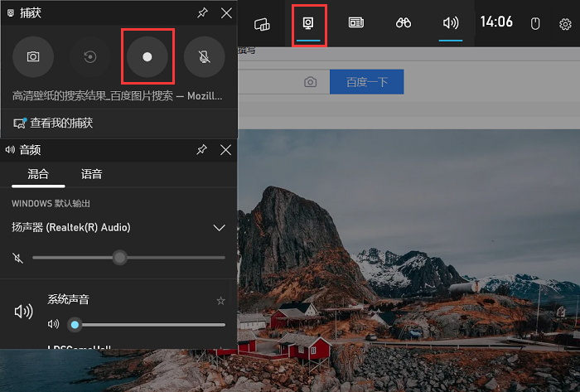Image resolution: width=580 pixels, height=392 pixels.
Task: Click the camera image-search icon in Baidu
Action: pyautogui.click(x=311, y=82)
